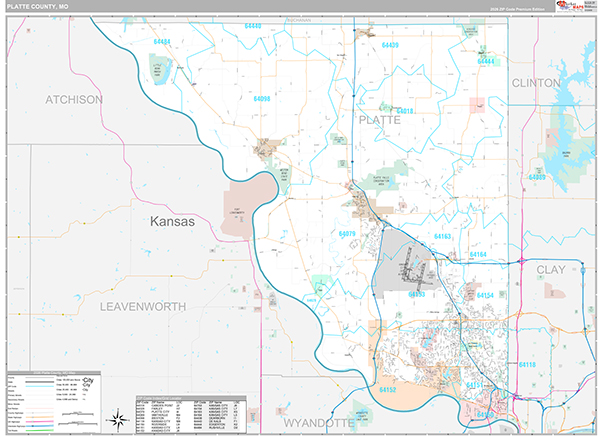Viewport: 600px width, 436px height.
Task: Click the BUCHANAN county label
Action: (300, 20)
